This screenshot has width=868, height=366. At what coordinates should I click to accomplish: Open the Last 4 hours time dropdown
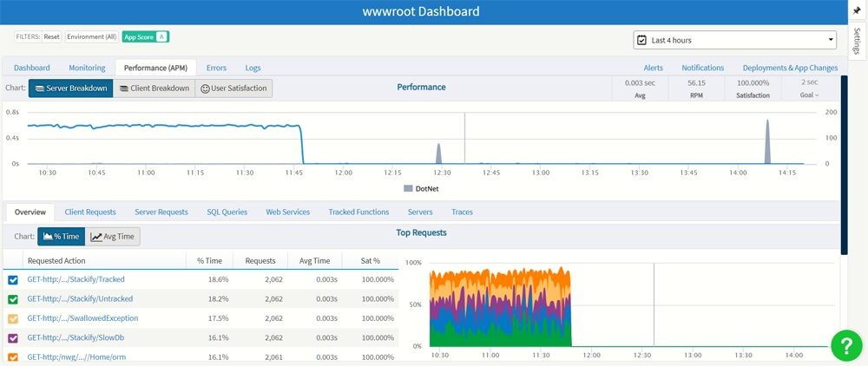(x=734, y=40)
